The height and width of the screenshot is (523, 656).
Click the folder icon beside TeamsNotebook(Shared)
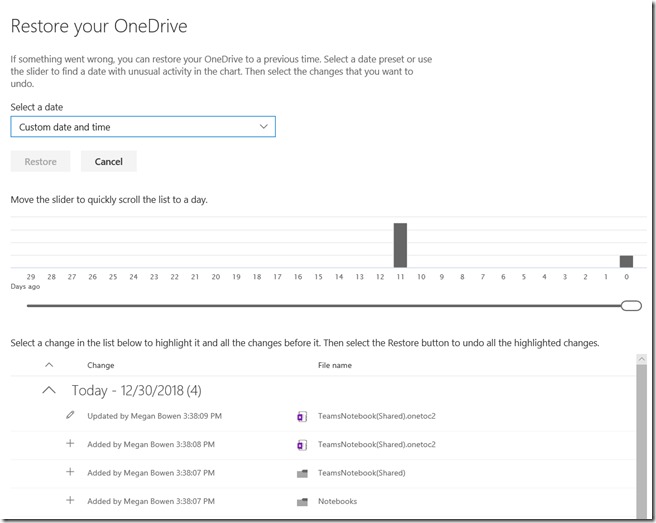coord(302,474)
